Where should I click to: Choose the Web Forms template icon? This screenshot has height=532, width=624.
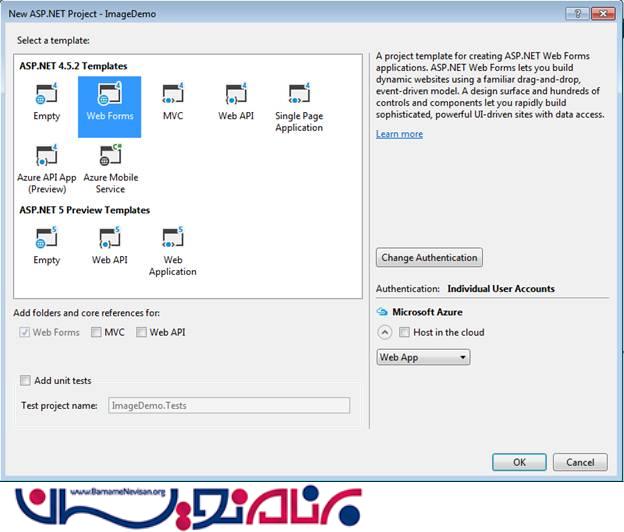tap(110, 96)
